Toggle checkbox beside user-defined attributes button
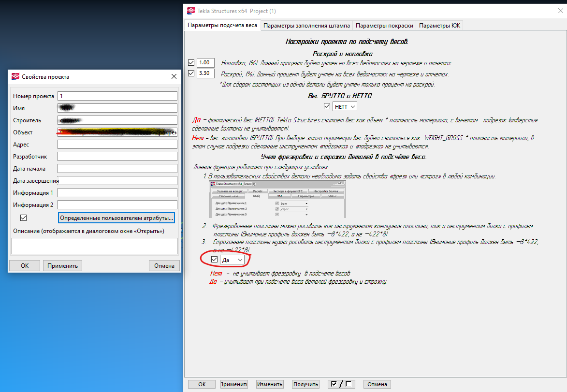 [x=24, y=218]
